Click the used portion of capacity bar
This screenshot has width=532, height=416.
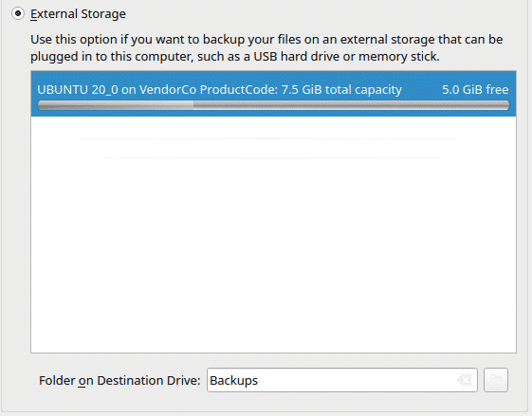(x=116, y=105)
